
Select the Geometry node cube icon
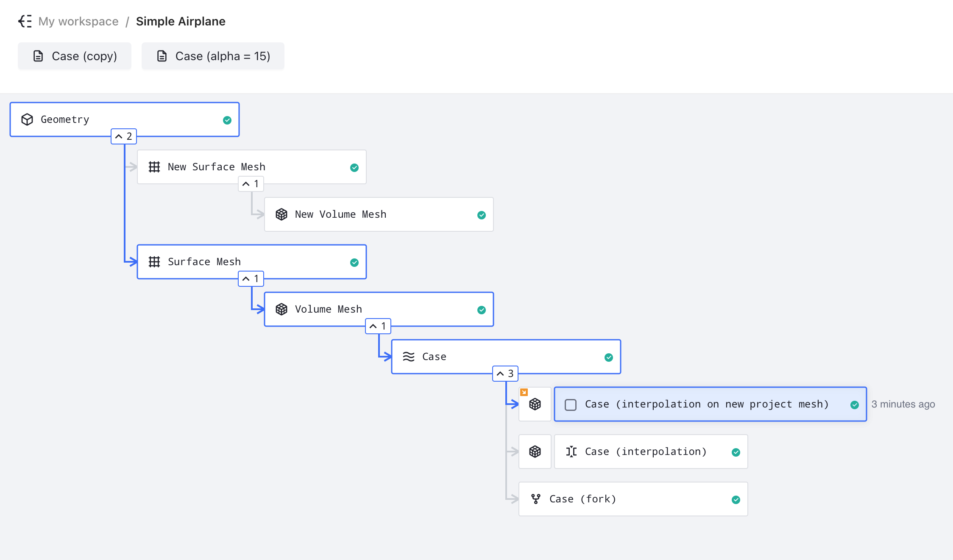[27, 119]
